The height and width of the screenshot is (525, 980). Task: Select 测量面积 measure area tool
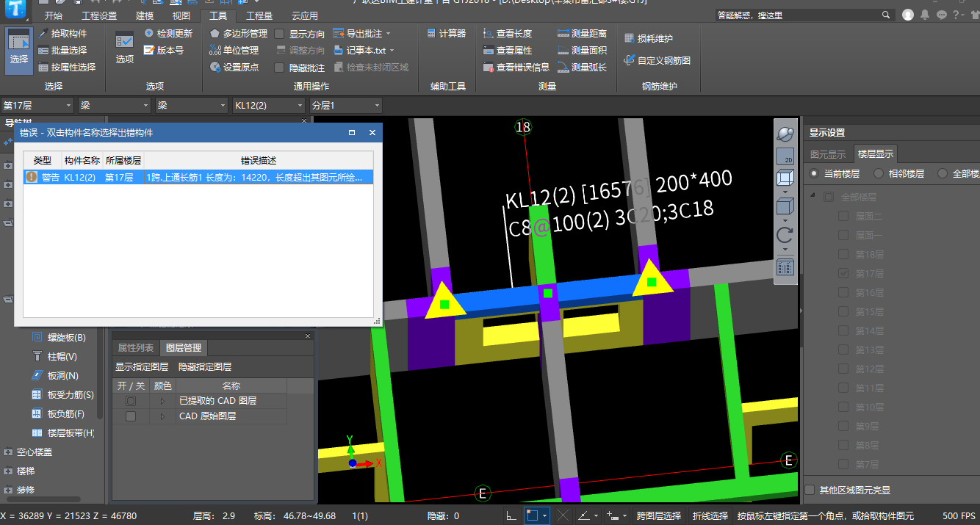pos(582,51)
